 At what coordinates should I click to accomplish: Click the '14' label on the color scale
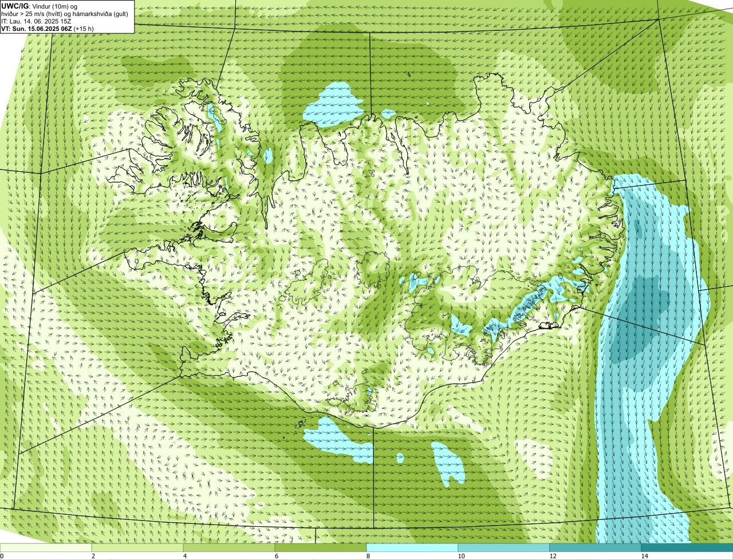tap(644, 556)
